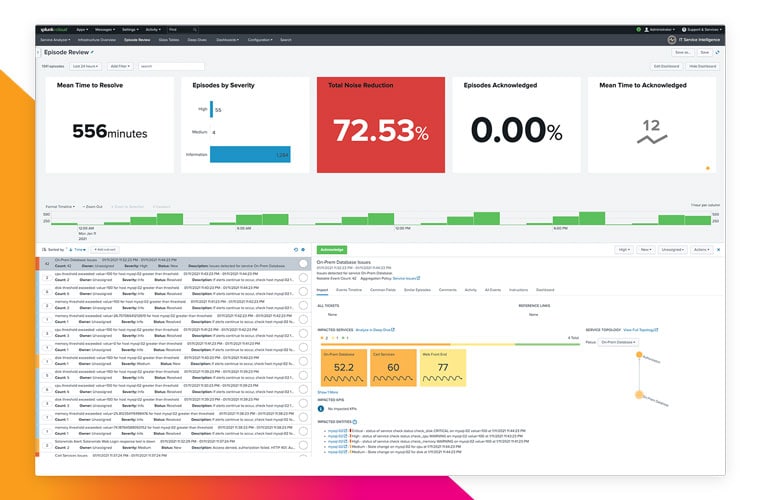Click the green health status icon in top bar

coord(638,30)
